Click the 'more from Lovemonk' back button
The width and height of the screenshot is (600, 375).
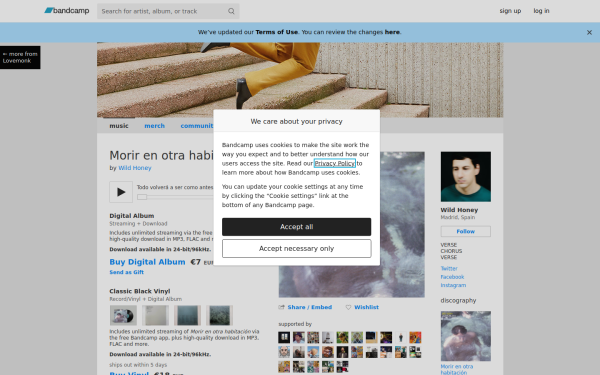tap(20, 57)
